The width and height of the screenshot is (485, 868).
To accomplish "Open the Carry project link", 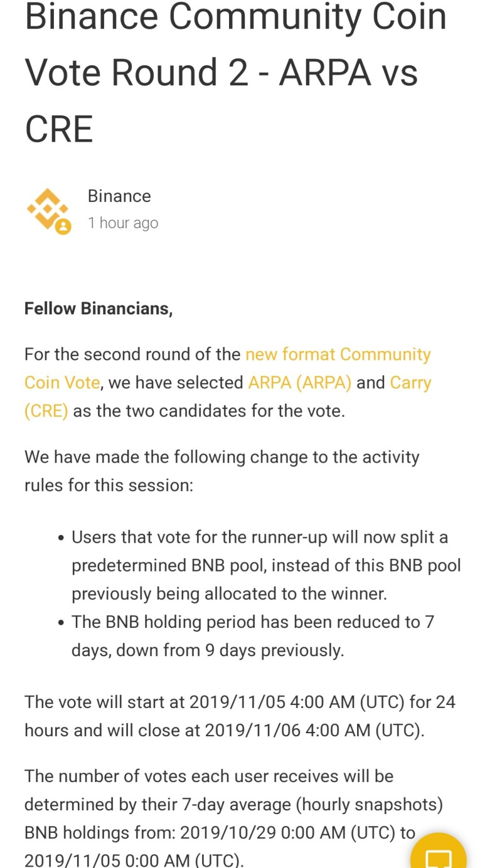I will [x=410, y=383].
